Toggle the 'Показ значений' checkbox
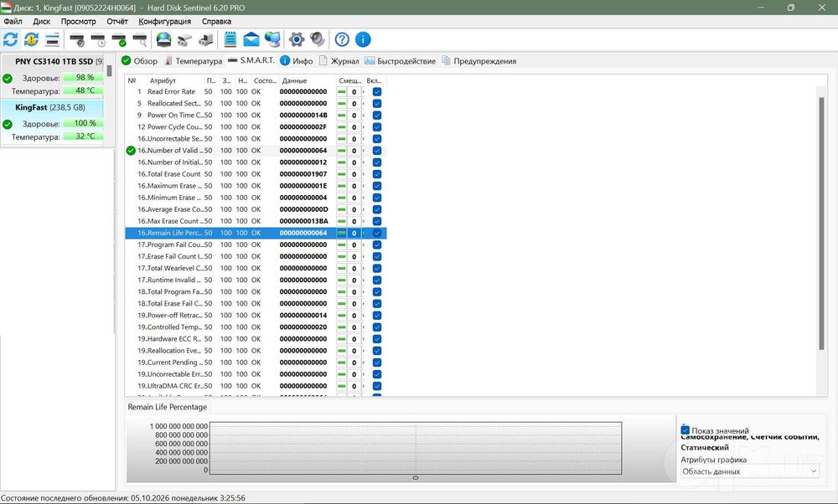 685,429
